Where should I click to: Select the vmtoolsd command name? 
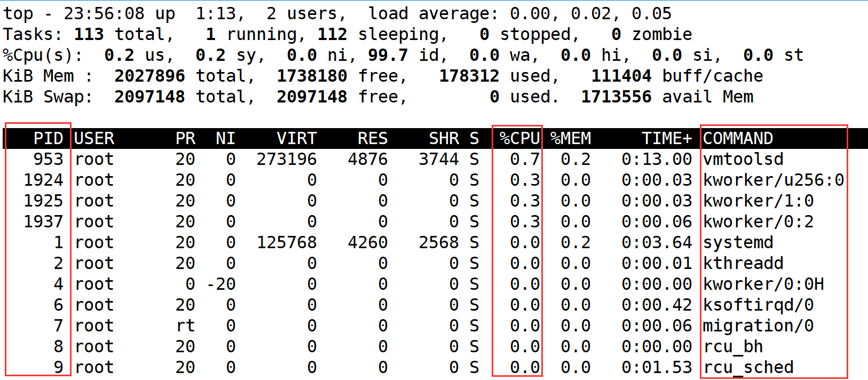pos(743,160)
